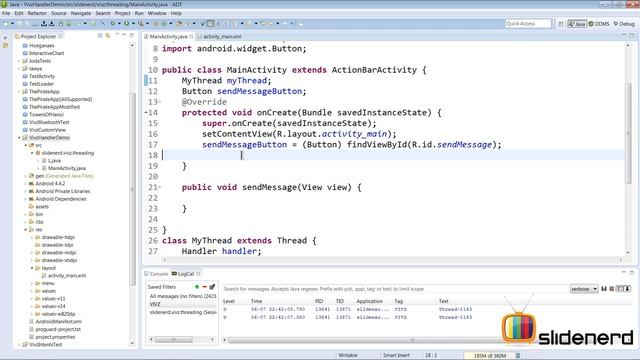Click the Quick Access search field
Screen dimensions: 640x360
[528, 24]
